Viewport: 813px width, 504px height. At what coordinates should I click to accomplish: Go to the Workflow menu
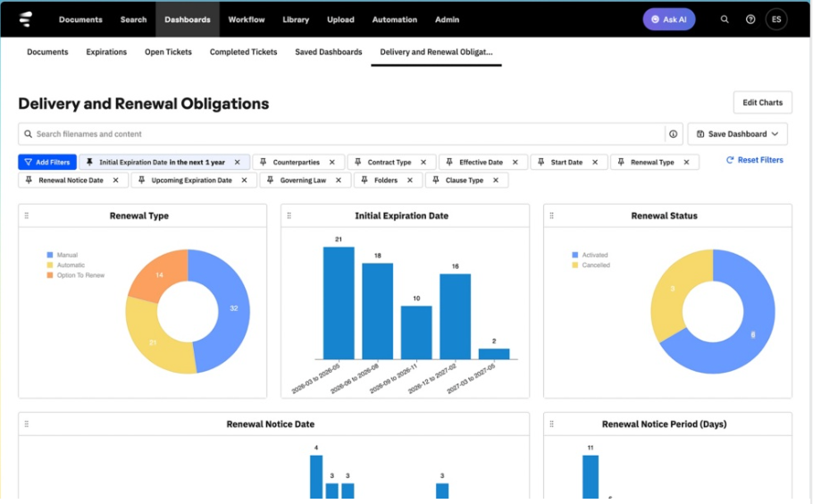coord(247,19)
